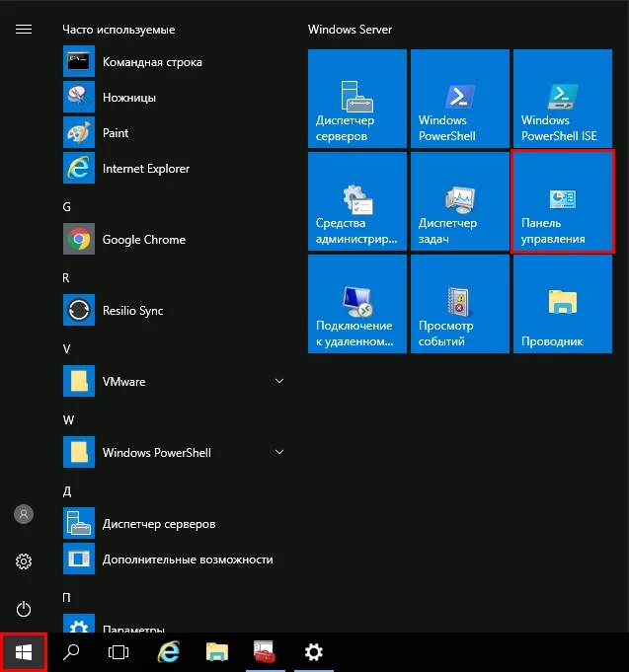Open Task Manager tile (Диспетчер задач)
The image size is (629, 672).
point(459,201)
